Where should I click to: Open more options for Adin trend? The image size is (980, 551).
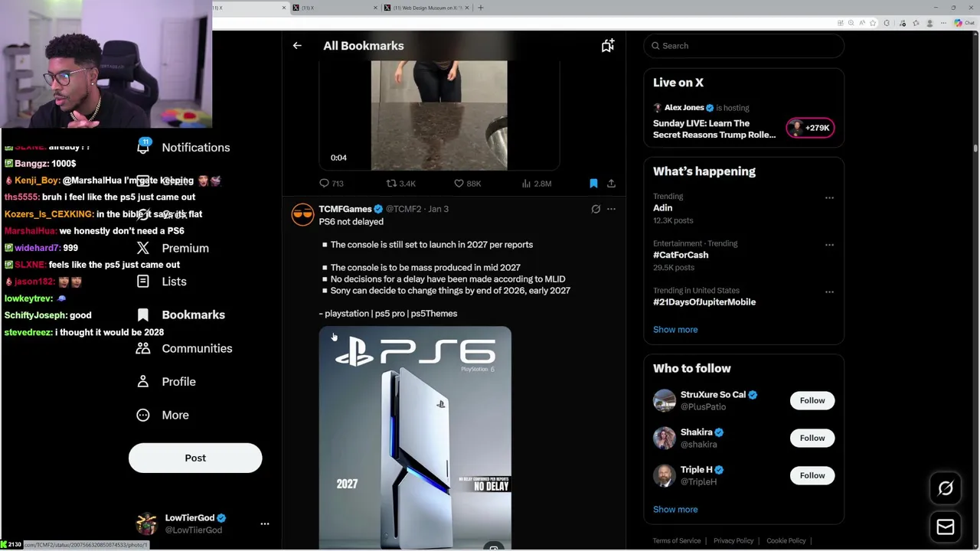pyautogui.click(x=829, y=198)
